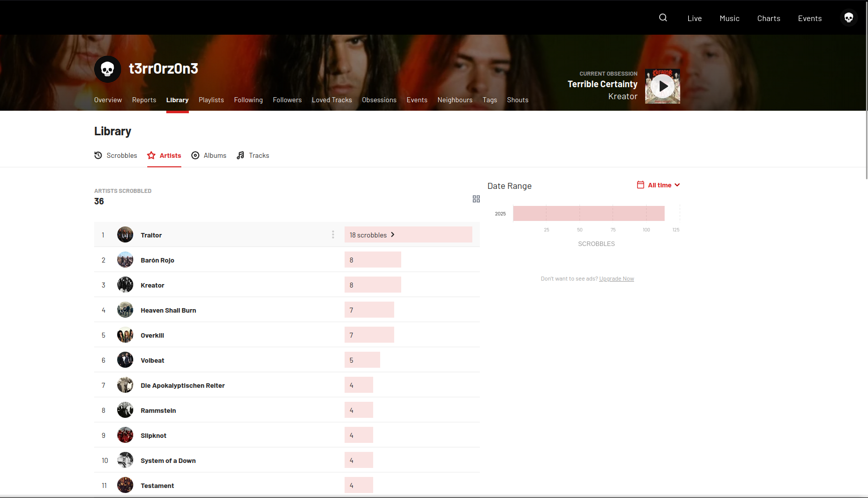Open the Neighbours profile tab
The image size is (868, 498).
[x=455, y=100]
